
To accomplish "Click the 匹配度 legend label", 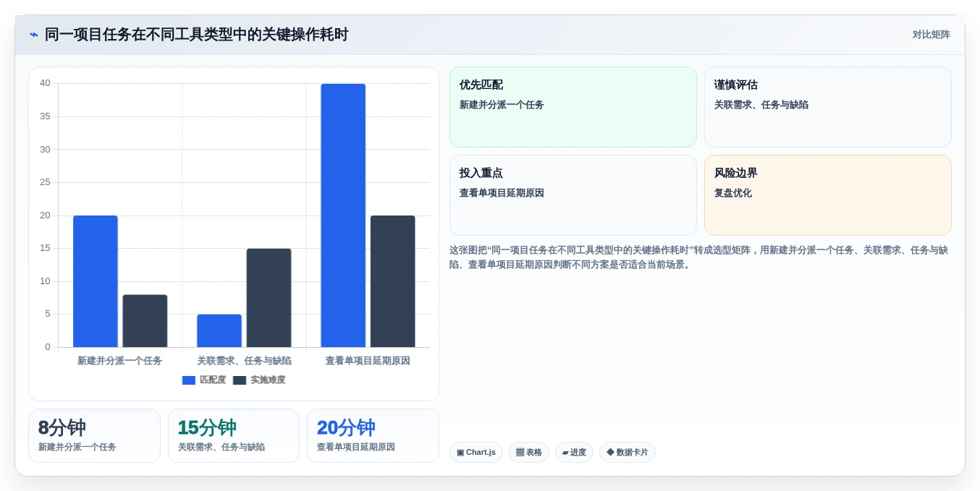I will pyautogui.click(x=213, y=380).
